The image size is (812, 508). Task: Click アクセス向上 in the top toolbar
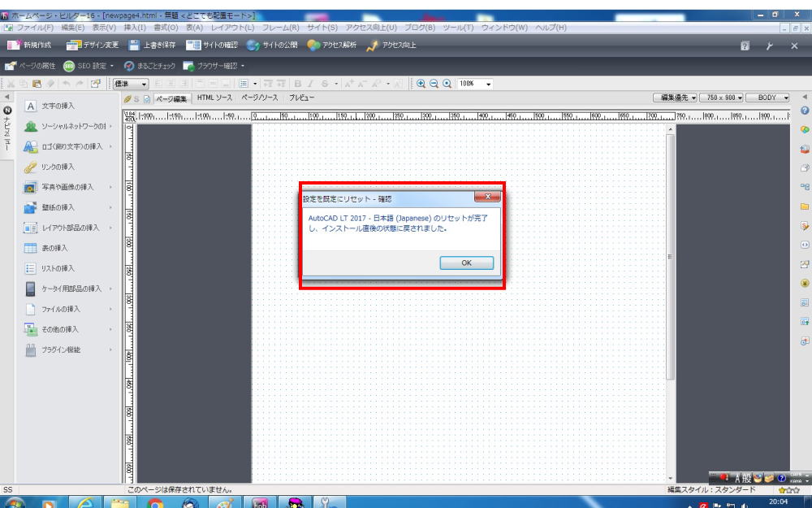point(391,45)
